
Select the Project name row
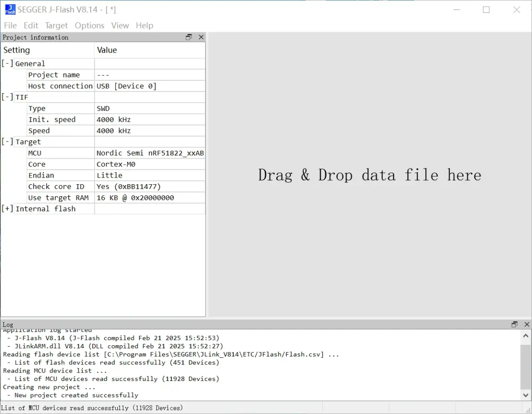click(116, 75)
